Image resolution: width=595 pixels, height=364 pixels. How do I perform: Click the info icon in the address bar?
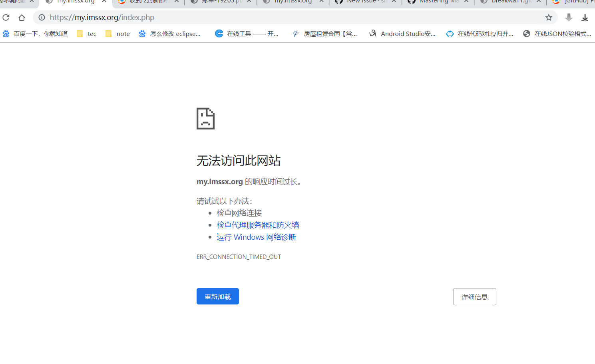pos(42,17)
